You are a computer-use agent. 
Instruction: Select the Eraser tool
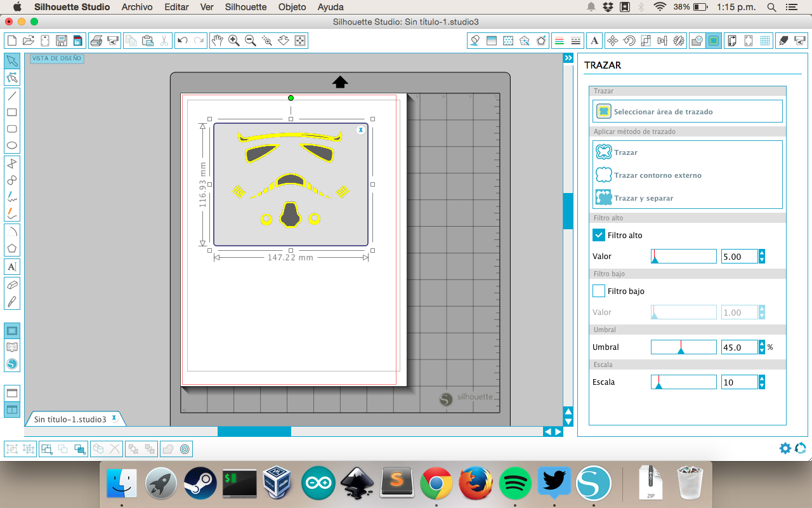[x=12, y=284]
